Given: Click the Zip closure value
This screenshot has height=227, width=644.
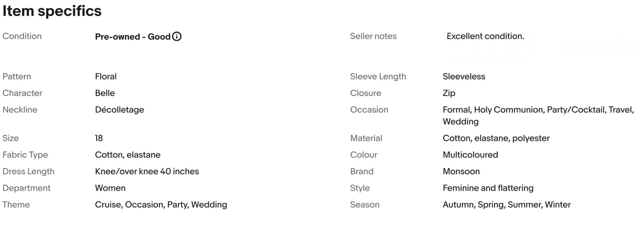Looking at the screenshot, I should click(x=449, y=93).
